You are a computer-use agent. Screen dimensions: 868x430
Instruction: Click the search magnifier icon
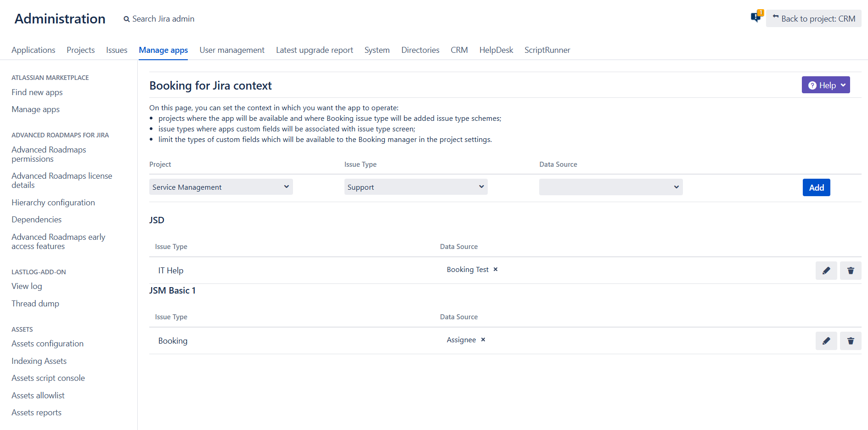click(x=126, y=19)
